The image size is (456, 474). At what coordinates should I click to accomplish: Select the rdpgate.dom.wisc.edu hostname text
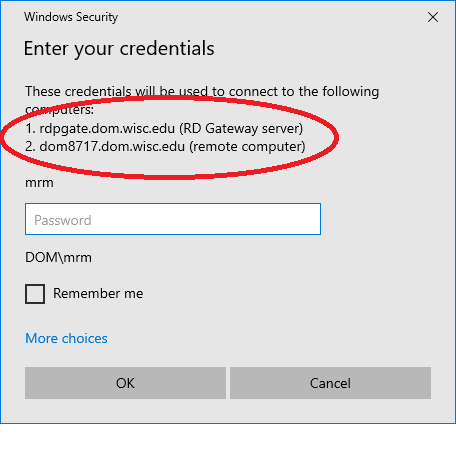click(107, 128)
